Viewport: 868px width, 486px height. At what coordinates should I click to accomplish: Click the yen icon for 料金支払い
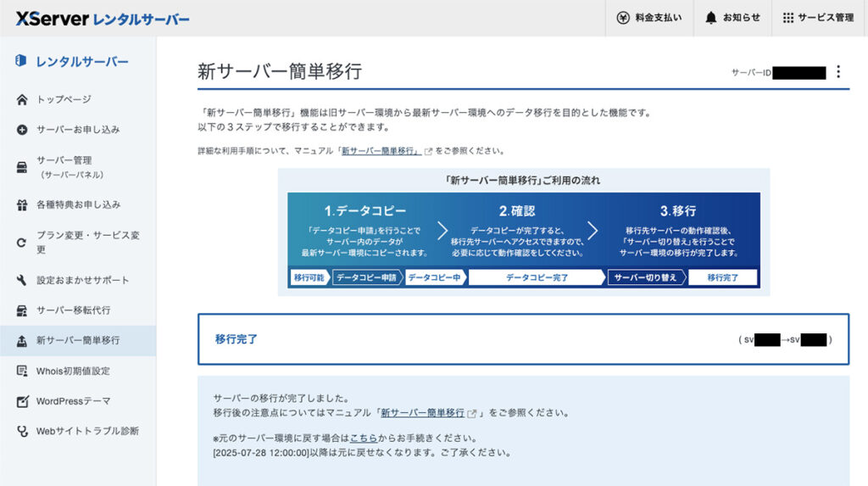pos(623,18)
